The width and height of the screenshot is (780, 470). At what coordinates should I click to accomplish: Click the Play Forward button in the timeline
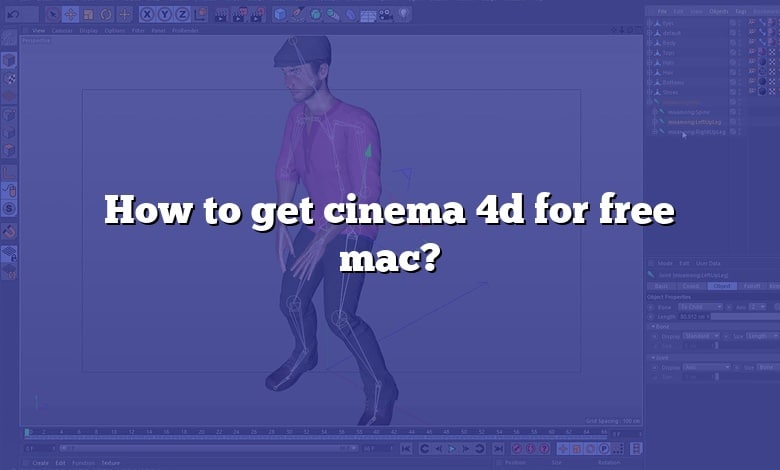[452, 449]
